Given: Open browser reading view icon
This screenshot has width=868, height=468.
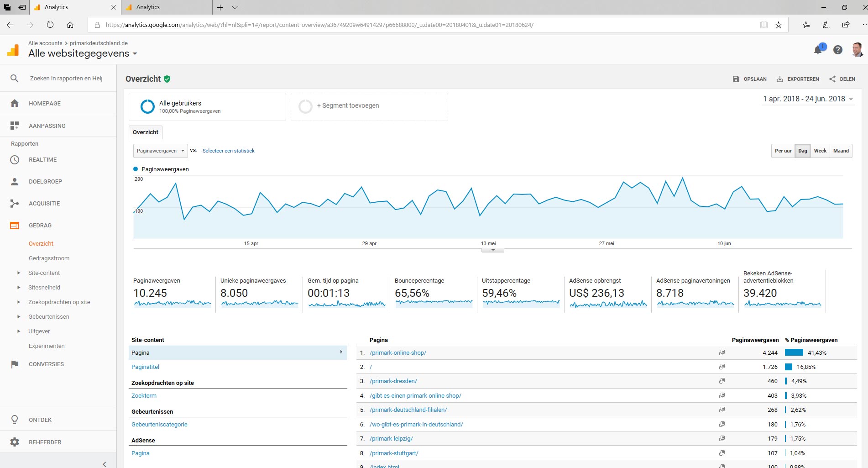Looking at the screenshot, I should pos(764,25).
